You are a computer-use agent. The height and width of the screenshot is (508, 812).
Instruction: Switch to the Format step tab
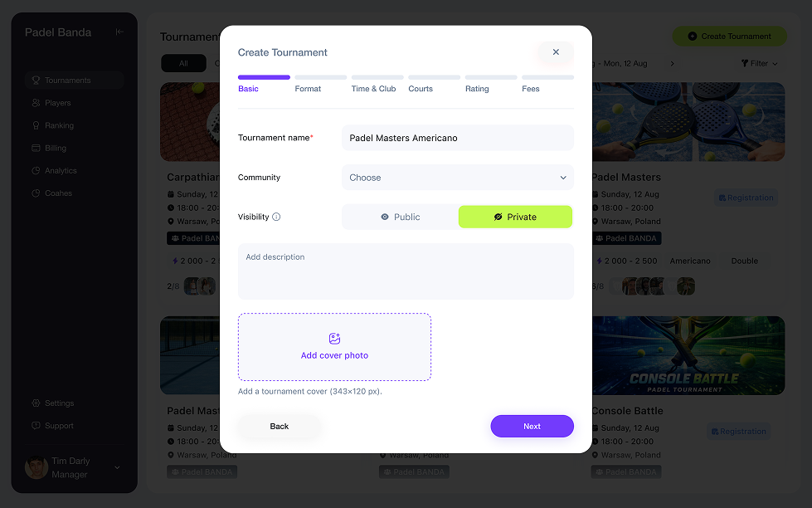[308, 88]
